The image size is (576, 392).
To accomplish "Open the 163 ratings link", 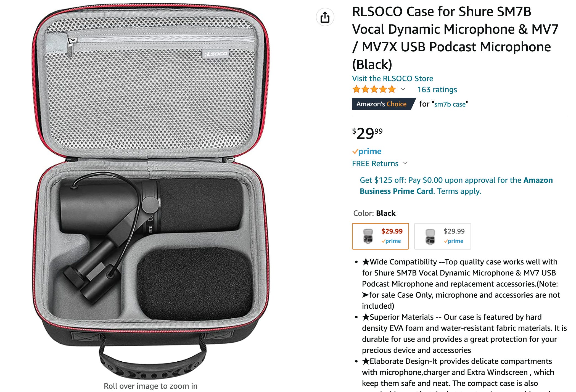I will pyautogui.click(x=437, y=89).
